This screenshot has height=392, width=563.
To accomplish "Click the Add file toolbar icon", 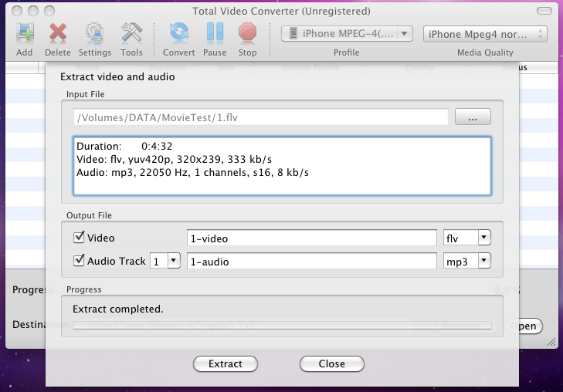I will tap(25, 33).
